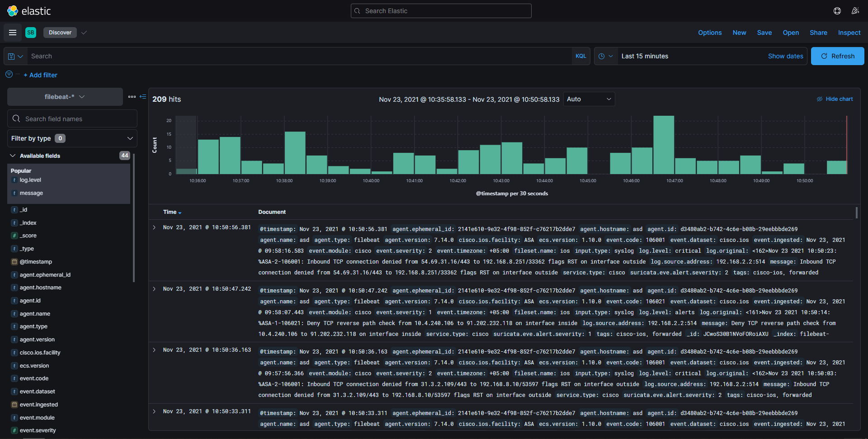Open index pattern options ellipsis
Screen dimensions: 868x439
click(x=132, y=97)
